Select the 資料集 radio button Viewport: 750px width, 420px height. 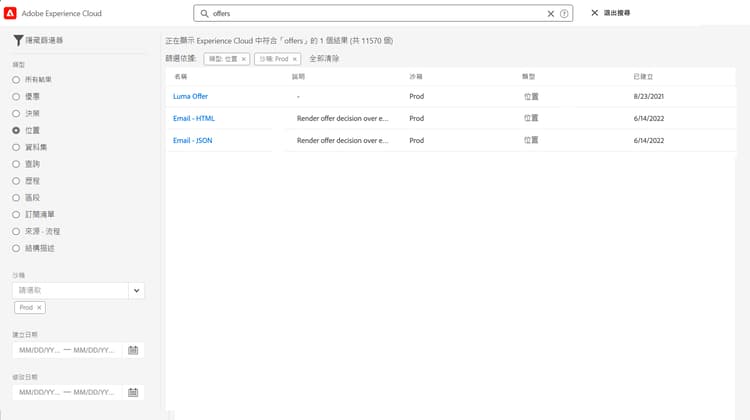(16, 147)
